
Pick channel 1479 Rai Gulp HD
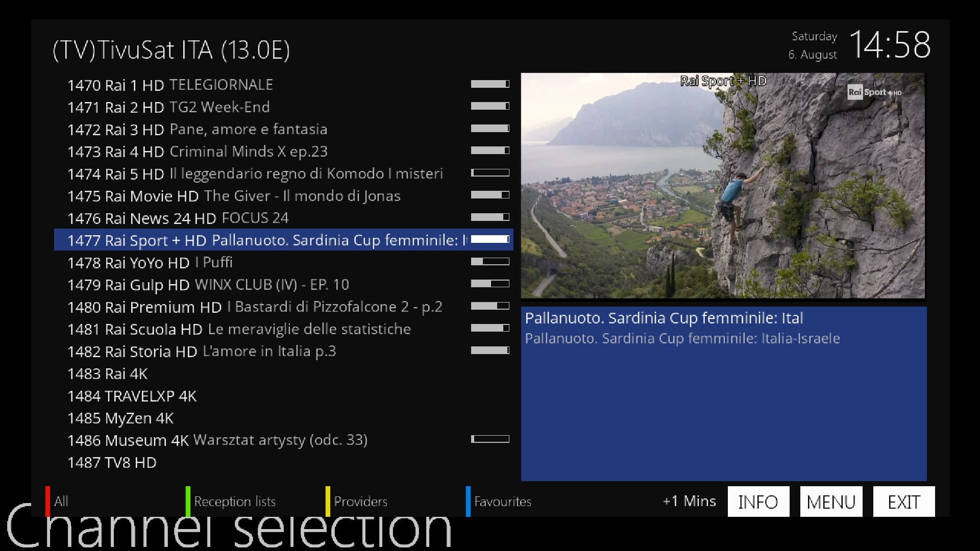tap(284, 285)
